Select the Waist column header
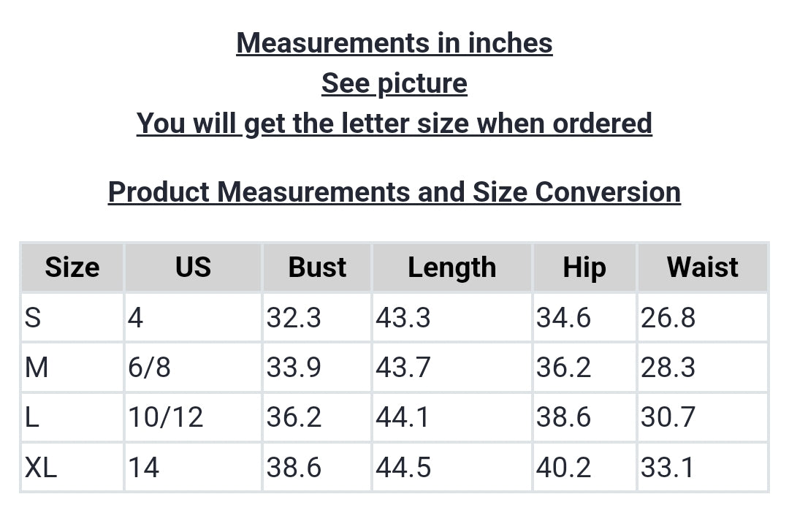Viewport: 789px width, 532px height. coord(702,267)
